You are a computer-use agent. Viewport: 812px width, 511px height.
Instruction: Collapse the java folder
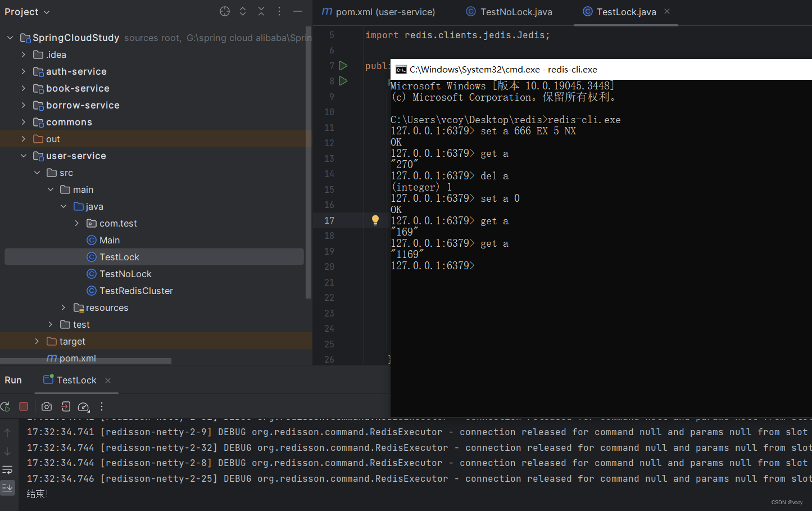(x=63, y=206)
